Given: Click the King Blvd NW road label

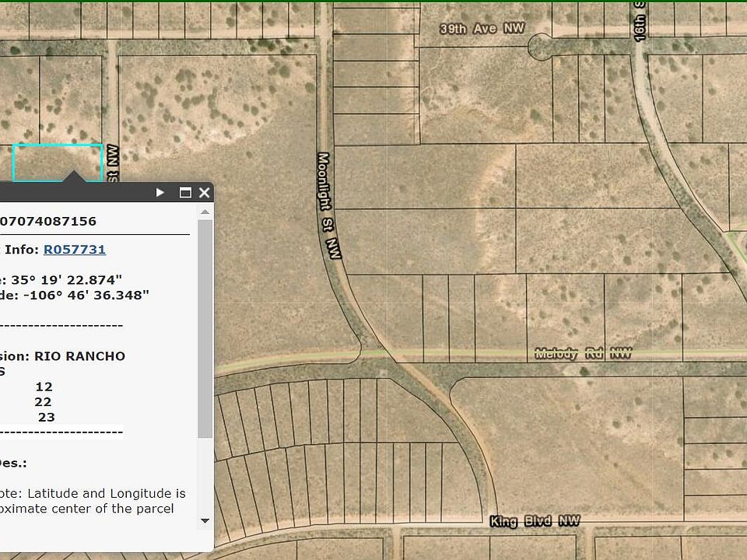Looking at the screenshot, I should 535,520.
